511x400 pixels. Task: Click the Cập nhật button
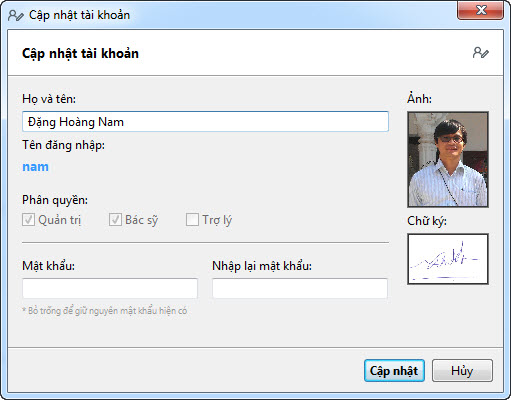394,371
